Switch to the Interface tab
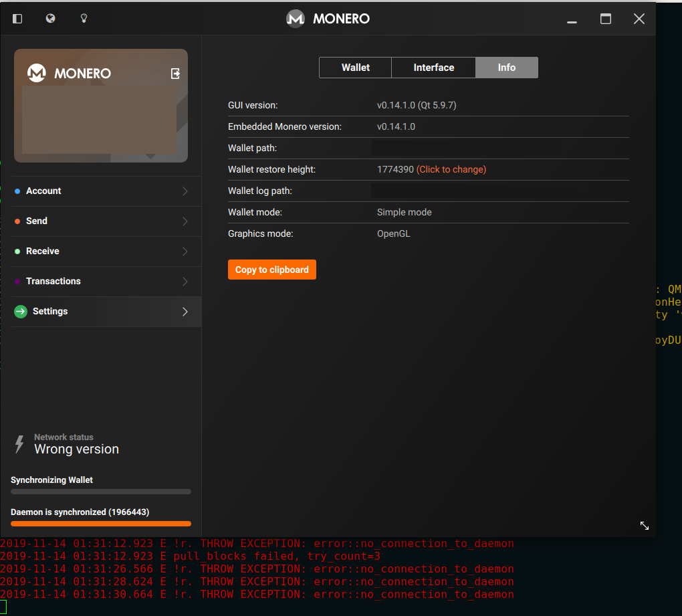682x616 pixels. tap(433, 67)
